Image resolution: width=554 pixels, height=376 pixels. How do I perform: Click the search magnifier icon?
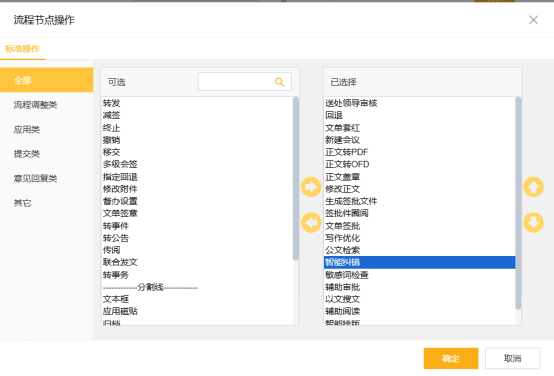tap(279, 82)
